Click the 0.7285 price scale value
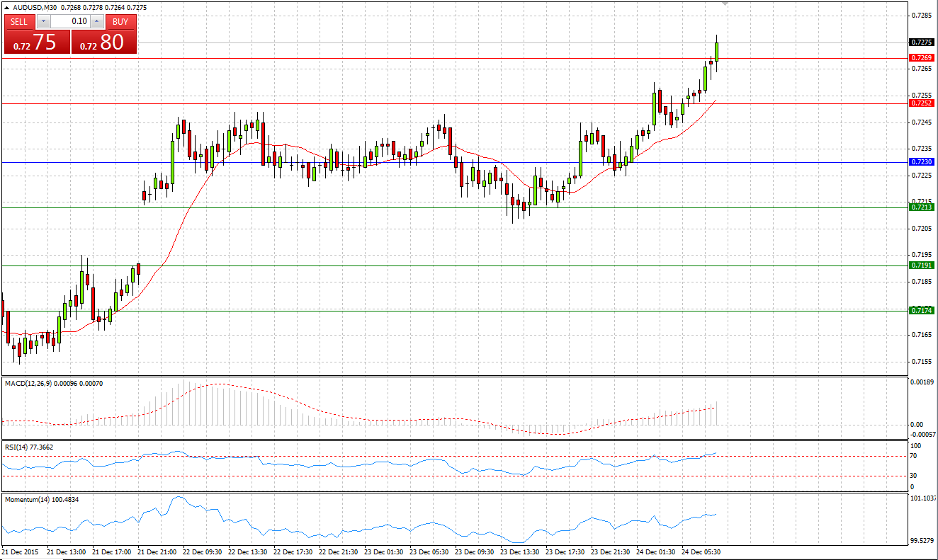 [x=921, y=15]
